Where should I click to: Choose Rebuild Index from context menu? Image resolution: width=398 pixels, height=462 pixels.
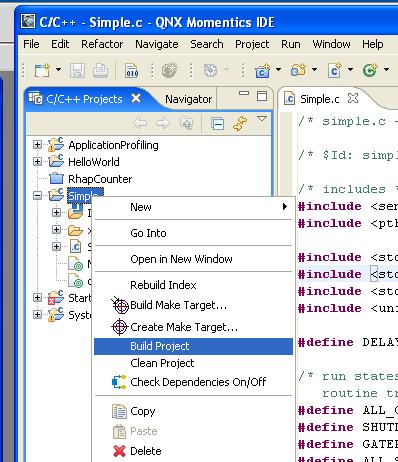point(193,285)
